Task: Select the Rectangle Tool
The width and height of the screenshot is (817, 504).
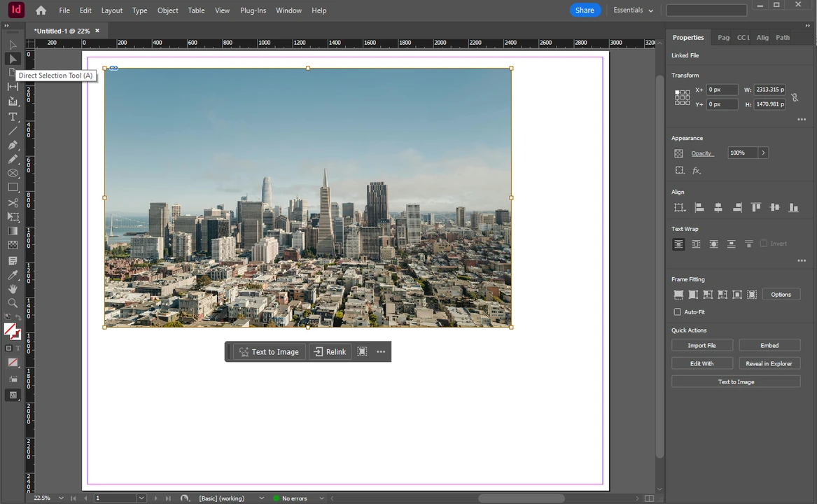Action: [13, 187]
